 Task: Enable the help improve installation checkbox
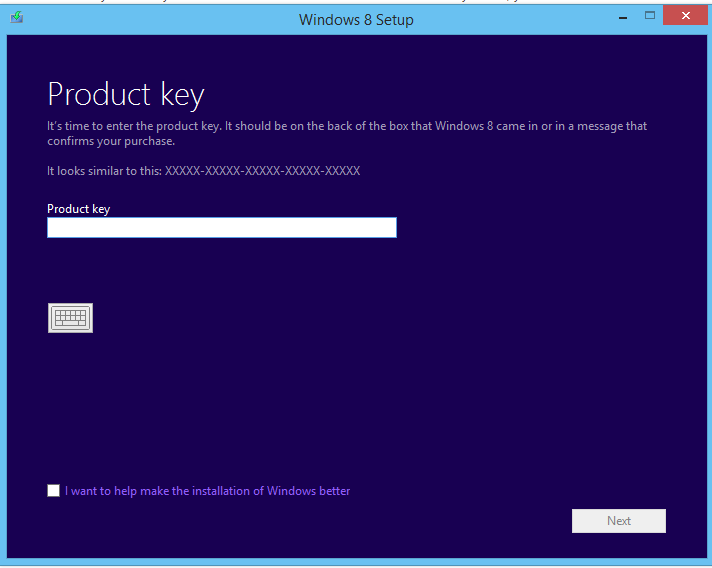[53, 491]
